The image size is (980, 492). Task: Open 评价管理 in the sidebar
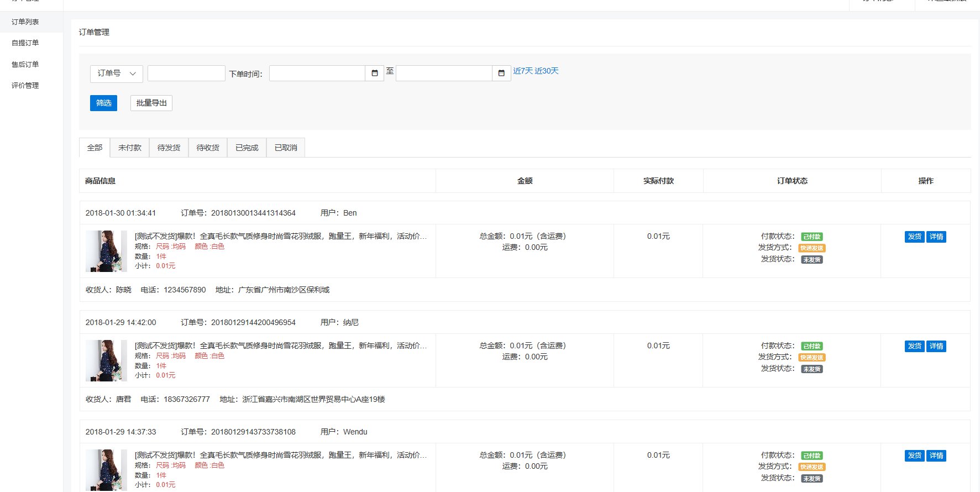25,86
